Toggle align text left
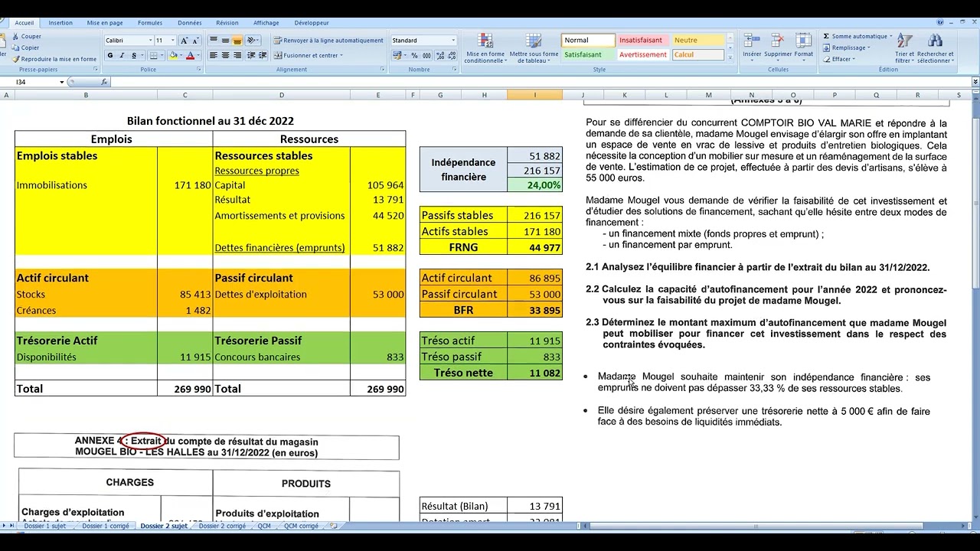This screenshot has width=980, height=551. click(x=214, y=56)
